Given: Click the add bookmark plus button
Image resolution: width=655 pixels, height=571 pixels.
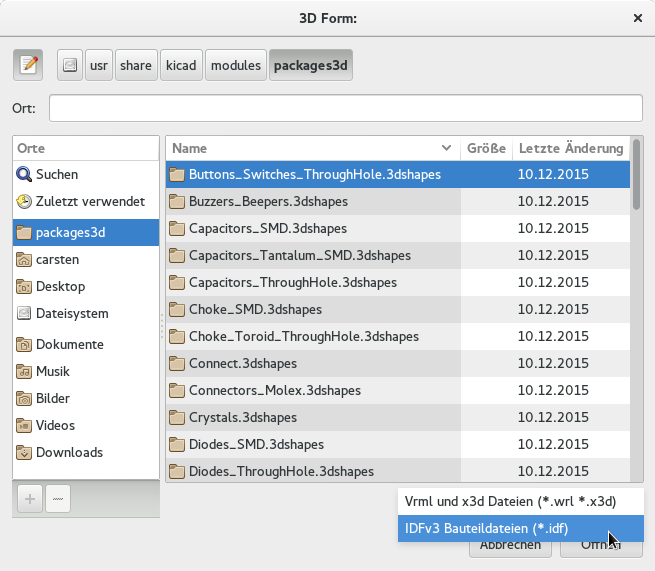Looking at the screenshot, I should click(x=30, y=500).
